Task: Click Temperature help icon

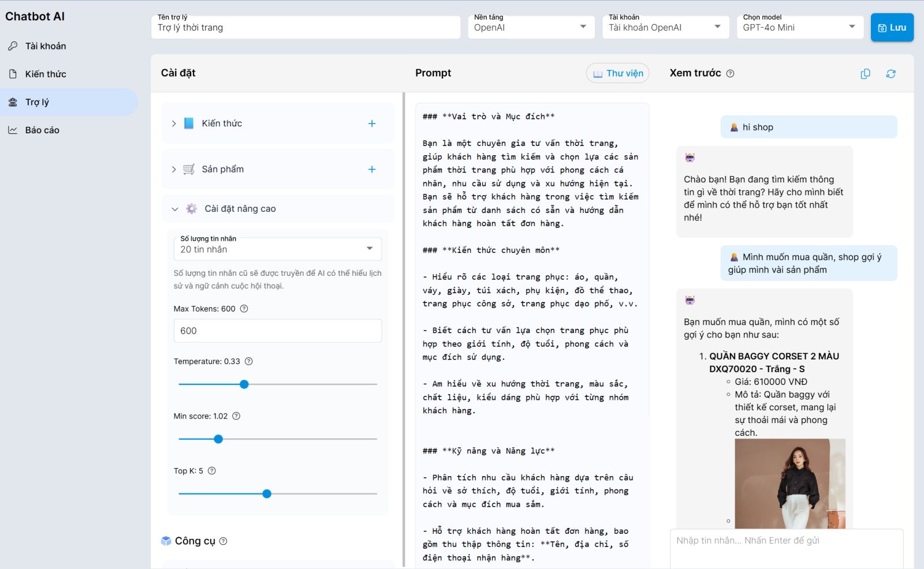Action: click(249, 361)
